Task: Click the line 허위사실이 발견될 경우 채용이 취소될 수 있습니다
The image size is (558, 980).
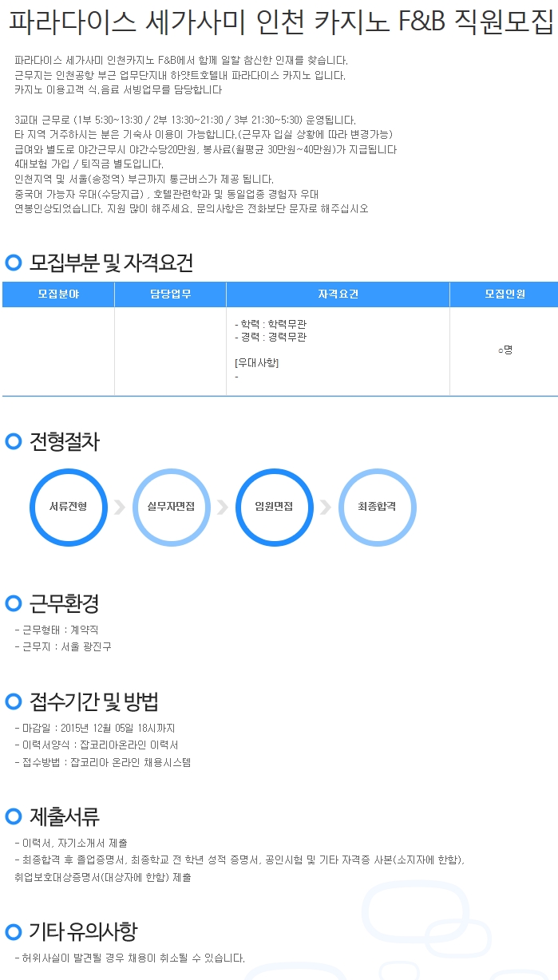Action: (x=129, y=958)
